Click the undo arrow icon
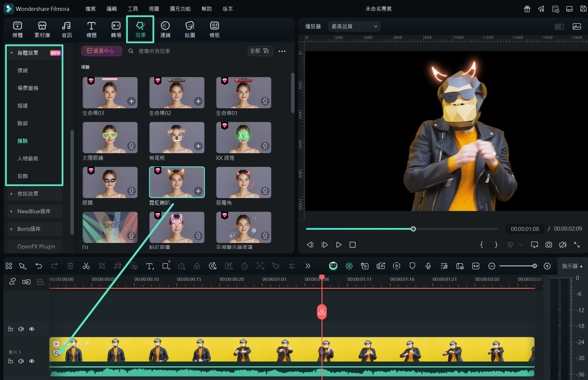588x380 pixels. (39, 266)
